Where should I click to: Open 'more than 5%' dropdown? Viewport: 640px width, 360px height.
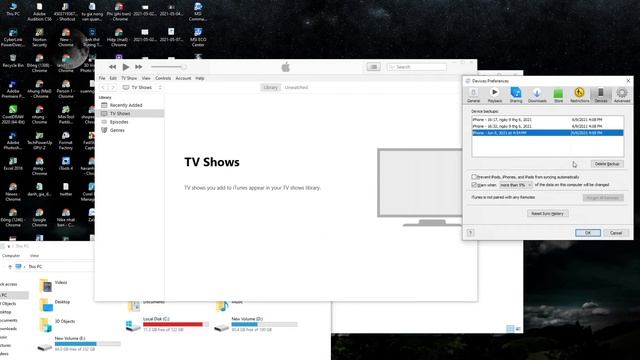516,185
